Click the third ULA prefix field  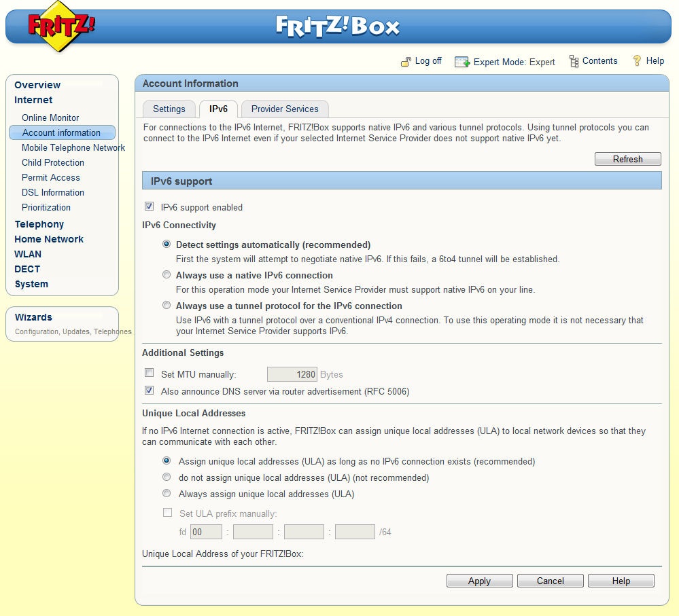[x=304, y=532]
